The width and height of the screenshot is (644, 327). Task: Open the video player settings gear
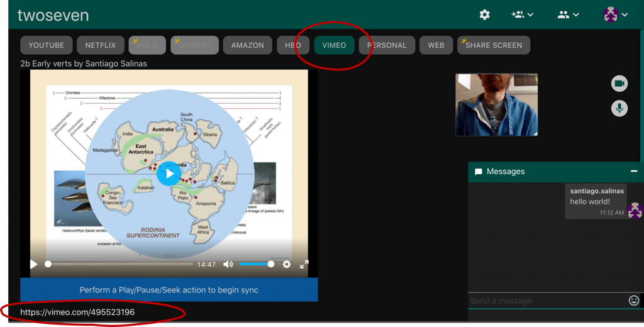[287, 264]
